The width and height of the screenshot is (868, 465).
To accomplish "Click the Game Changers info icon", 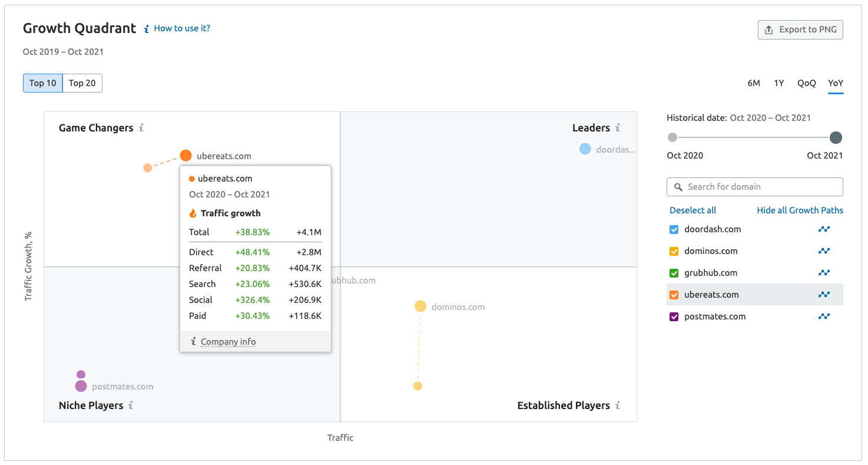I will 141,128.
